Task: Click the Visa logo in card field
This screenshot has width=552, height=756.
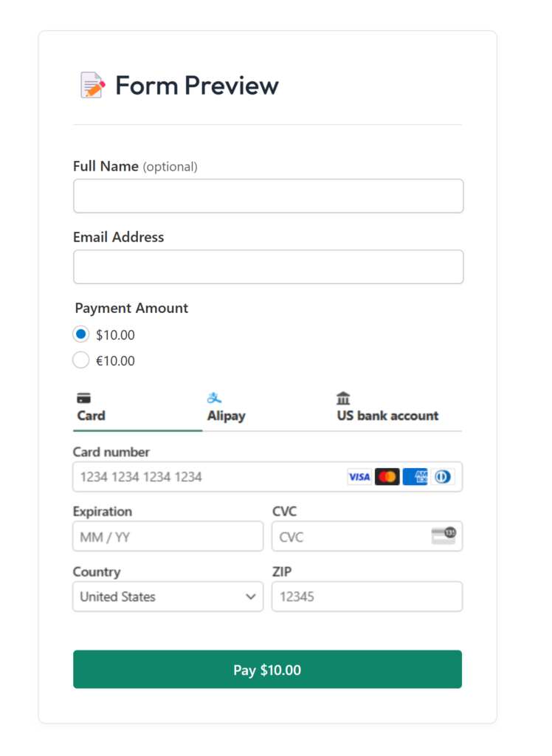Action: tap(359, 477)
